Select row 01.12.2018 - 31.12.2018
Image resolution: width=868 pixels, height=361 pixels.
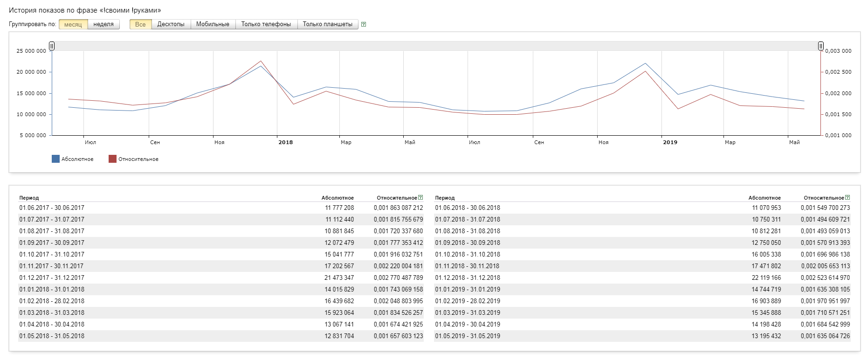click(642, 278)
